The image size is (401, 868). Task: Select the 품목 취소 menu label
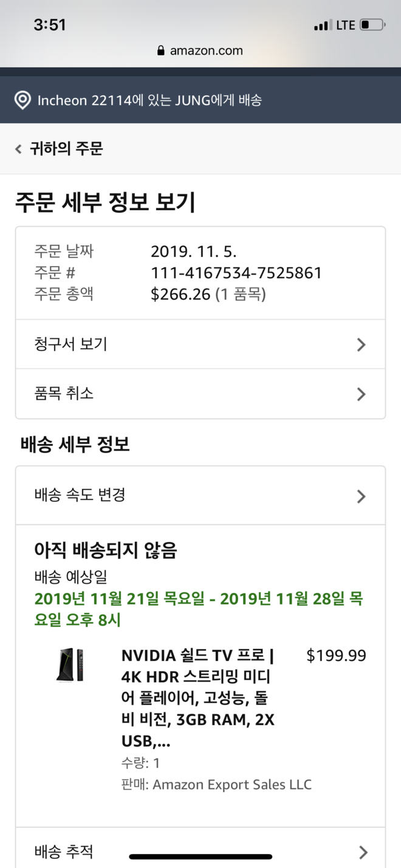pos(64,394)
